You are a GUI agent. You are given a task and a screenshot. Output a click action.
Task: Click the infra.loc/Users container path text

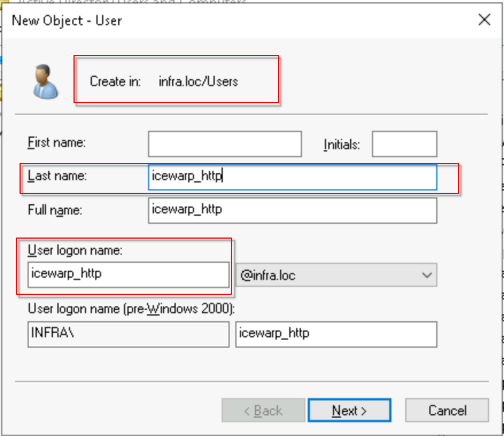[x=198, y=81]
